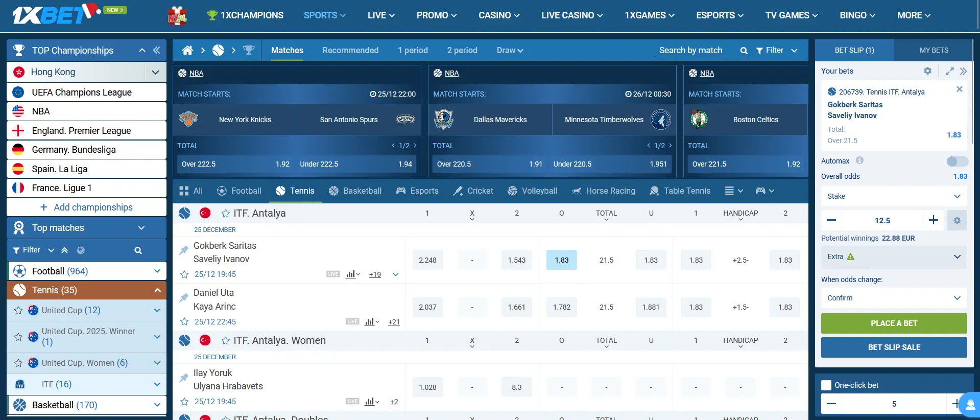Favorite United Cup. Women in sidebar
Viewport: 980px width, 420px height.
point(18,363)
